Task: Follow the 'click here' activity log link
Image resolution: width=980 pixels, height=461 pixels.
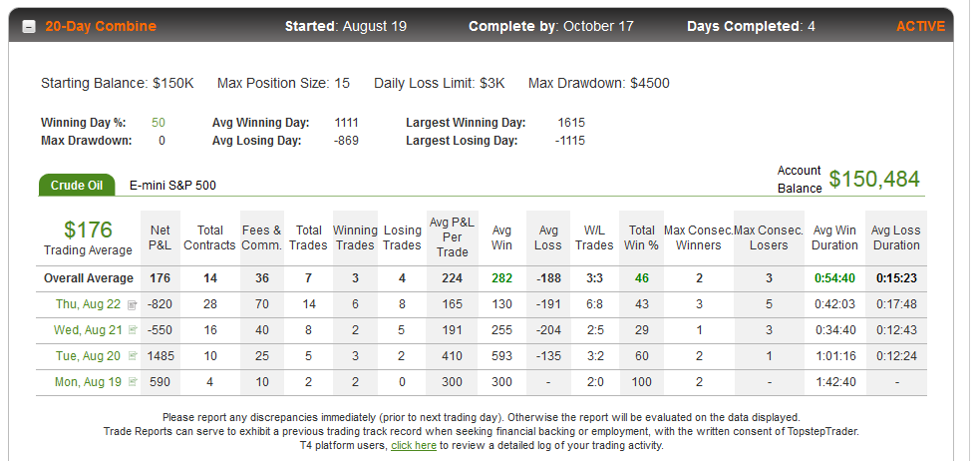Action: pos(413,445)
